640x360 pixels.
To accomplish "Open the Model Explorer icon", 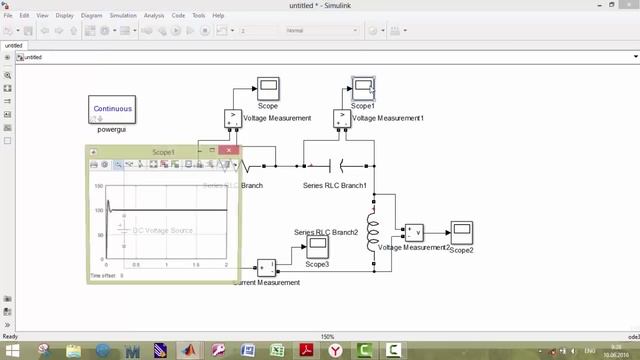I will coord(125,31).
